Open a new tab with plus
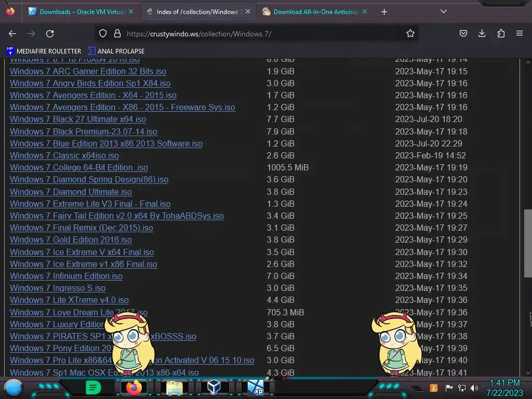Viewport: 532px width, 399px height. (384, 12)
